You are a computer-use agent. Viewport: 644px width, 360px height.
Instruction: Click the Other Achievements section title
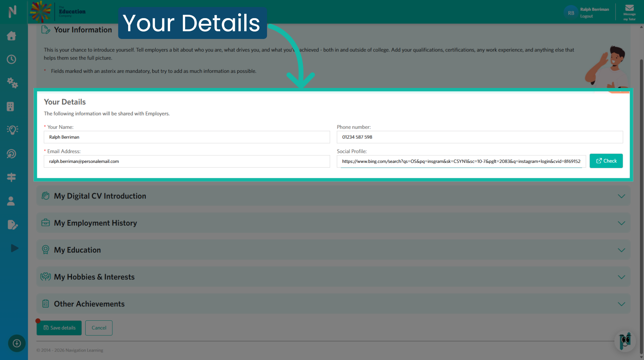click(89, 304)
